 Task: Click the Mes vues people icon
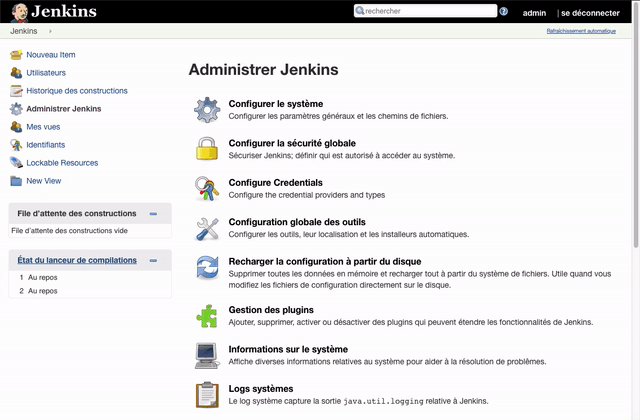pos(16,127)
